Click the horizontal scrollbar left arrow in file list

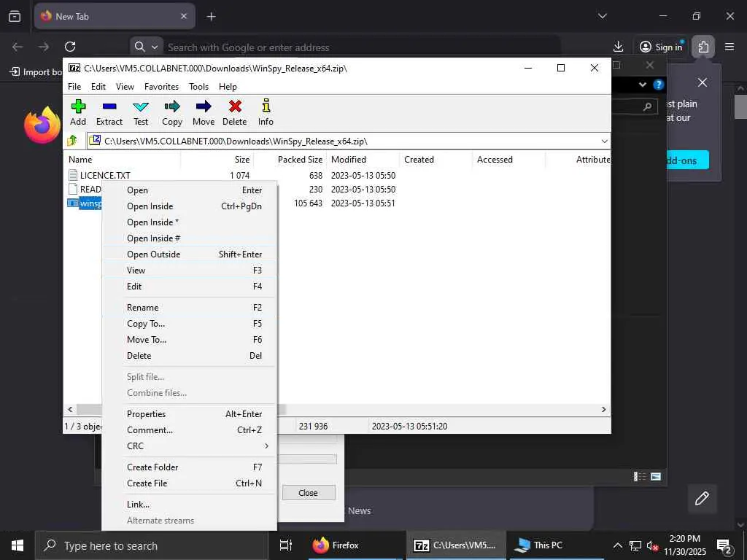[x=70, y=409]
